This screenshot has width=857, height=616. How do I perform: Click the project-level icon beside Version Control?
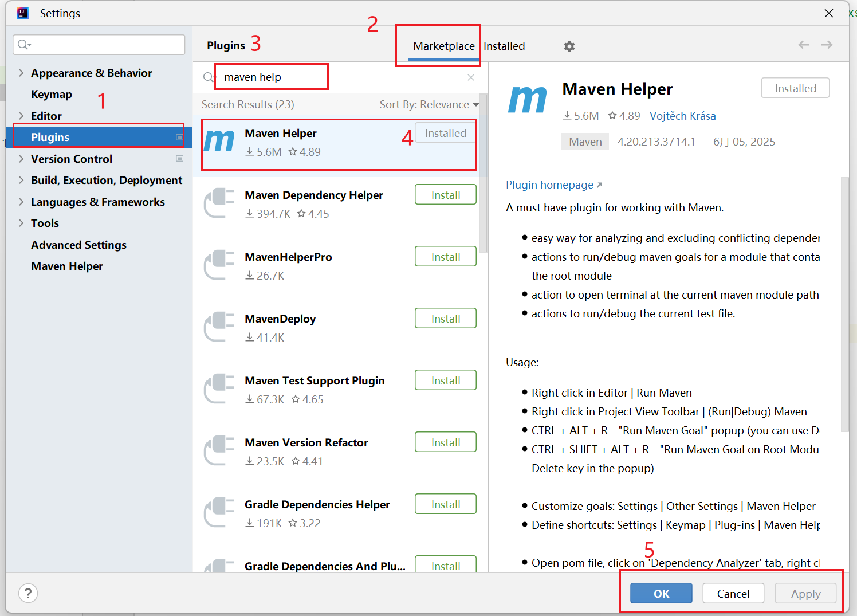pyautogui.click(x=179, y=159)
